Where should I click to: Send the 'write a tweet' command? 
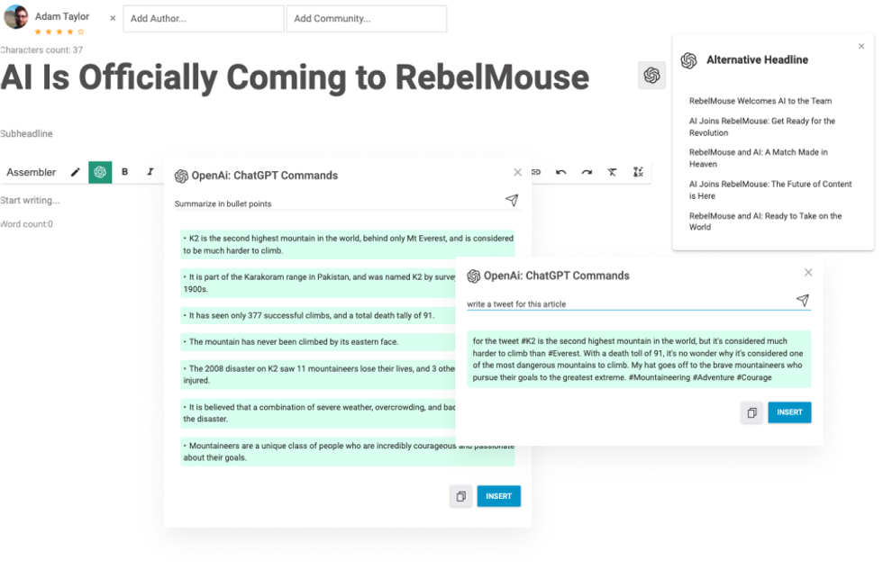tap(802, 301)
